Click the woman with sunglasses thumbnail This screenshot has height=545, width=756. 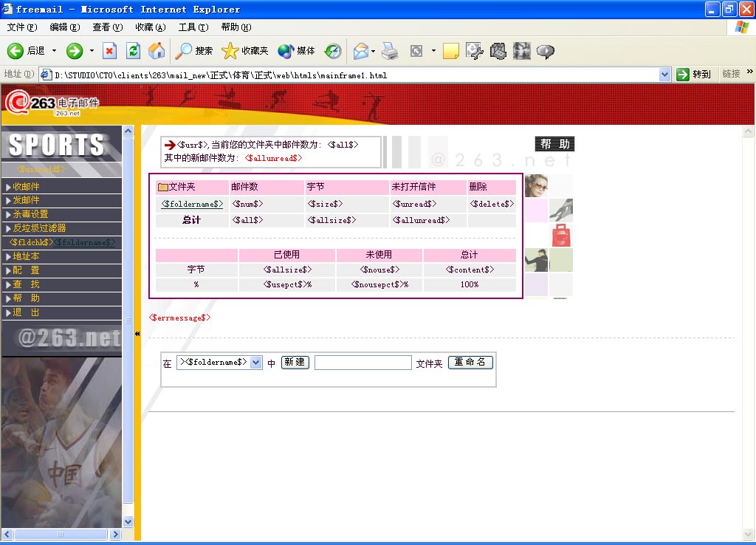pyautogui.click(x=536, y=185)
